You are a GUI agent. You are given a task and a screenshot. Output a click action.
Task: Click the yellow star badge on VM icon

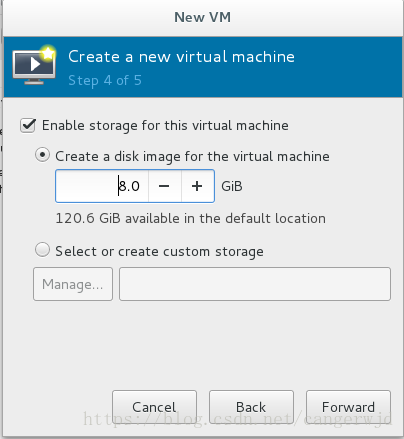click(48, 53)
